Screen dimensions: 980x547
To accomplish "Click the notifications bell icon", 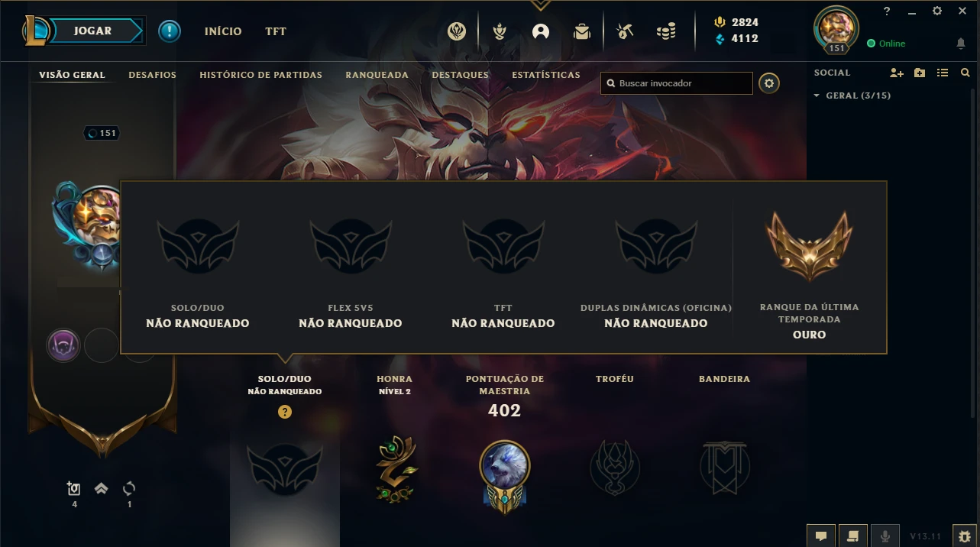I will [961, 44].
